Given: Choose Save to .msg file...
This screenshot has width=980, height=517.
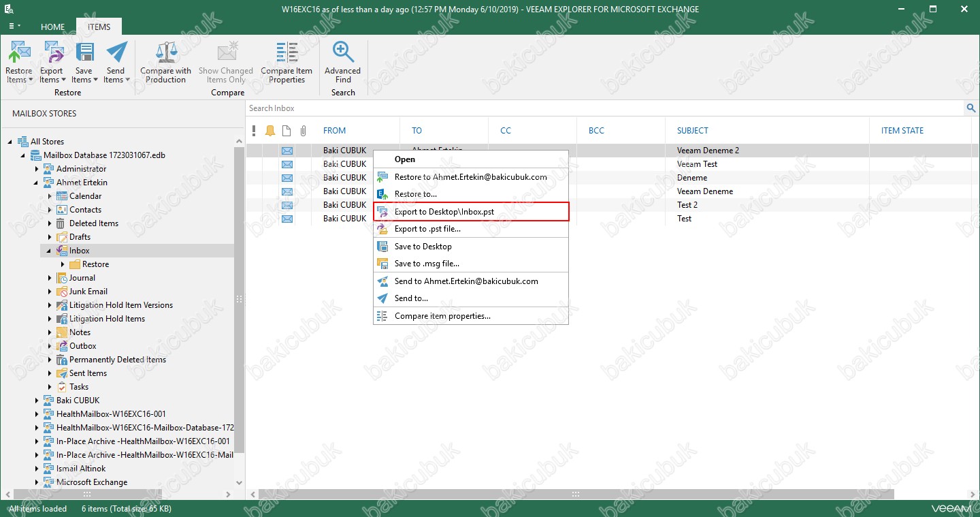Looking at the screenshot, I should (471, 264).
